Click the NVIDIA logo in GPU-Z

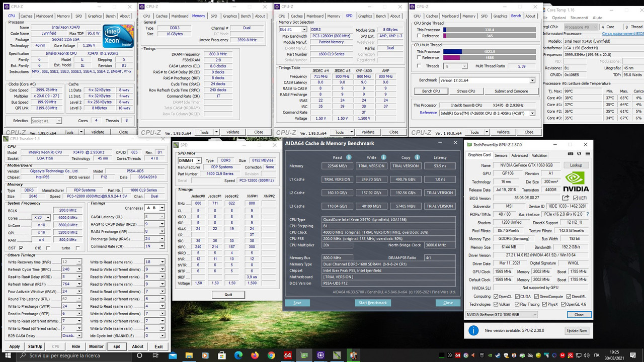576,182
